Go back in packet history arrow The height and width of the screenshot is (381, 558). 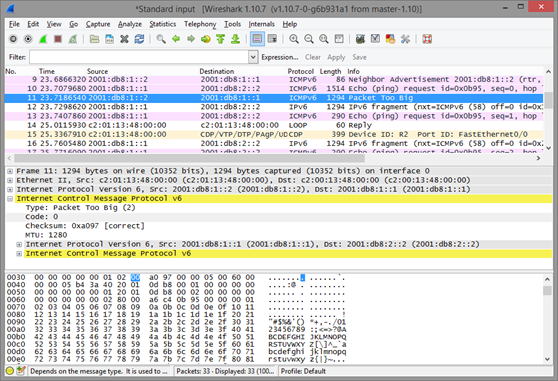pos(176,39)
